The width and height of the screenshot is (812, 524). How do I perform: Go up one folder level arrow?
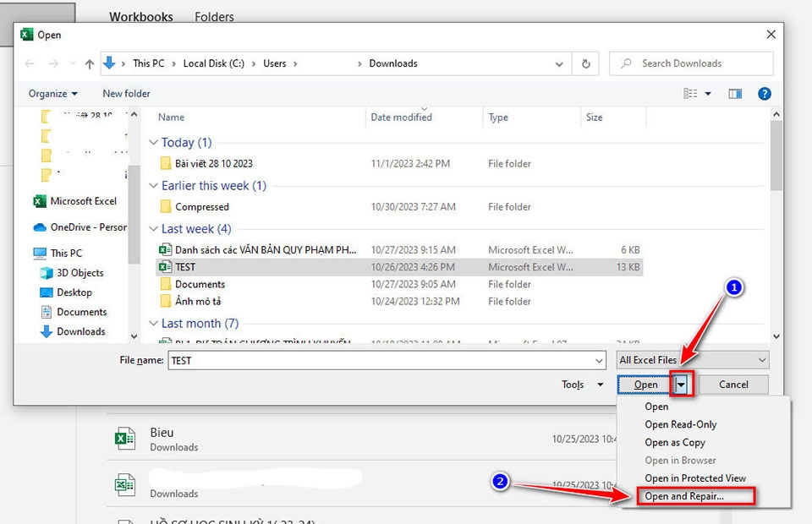(x=90, y=63)
